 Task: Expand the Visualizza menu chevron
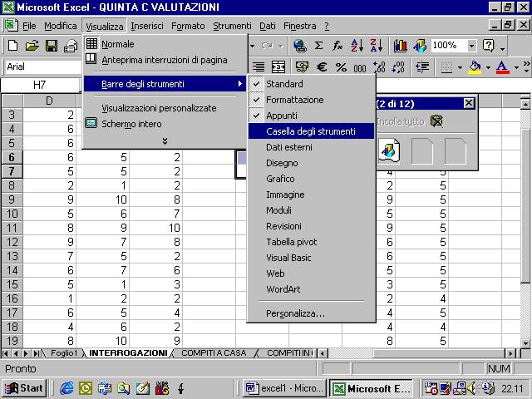[x=165, y=140]
